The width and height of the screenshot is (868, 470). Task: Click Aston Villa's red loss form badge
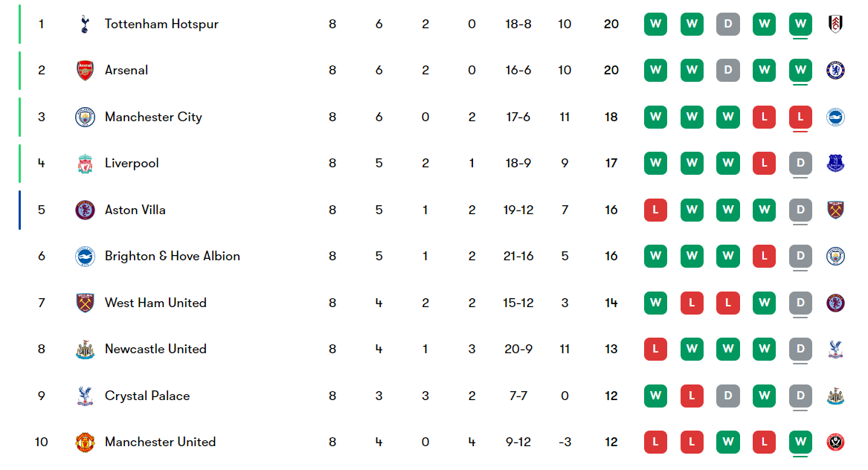655,210
